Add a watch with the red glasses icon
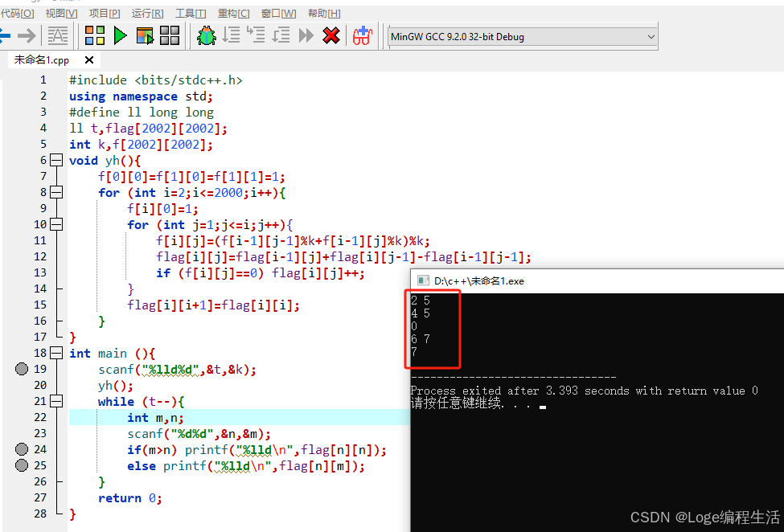Viewport: 784px width, 532px height. tap(363, 36)
